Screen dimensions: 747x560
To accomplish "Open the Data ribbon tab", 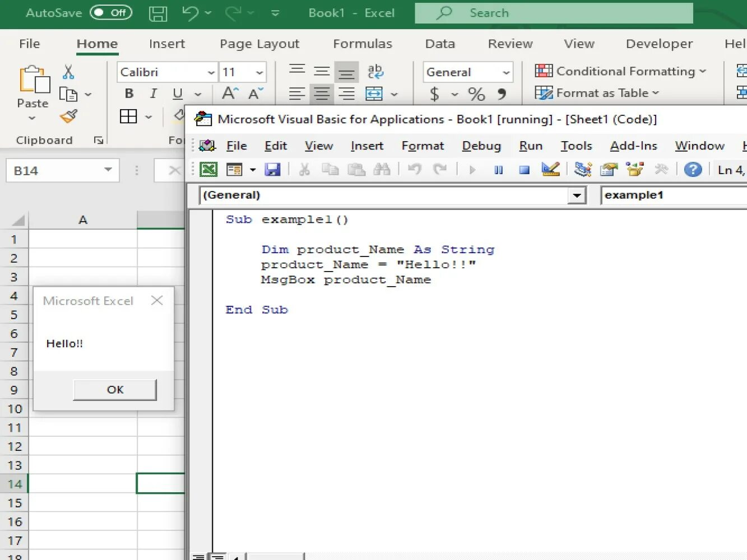I will [x=440, y=44].
